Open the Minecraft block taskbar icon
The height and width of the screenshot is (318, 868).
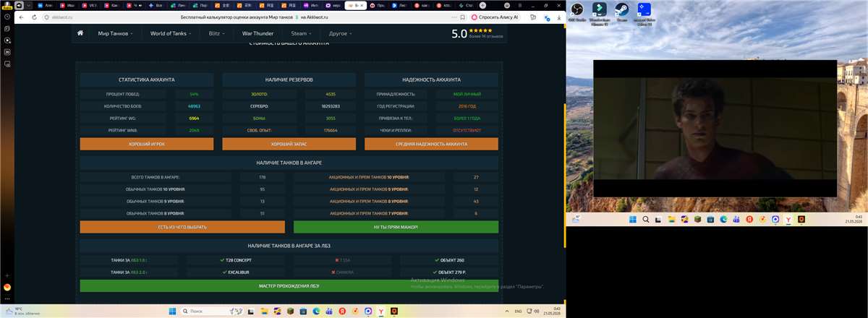tap(292, 311)
